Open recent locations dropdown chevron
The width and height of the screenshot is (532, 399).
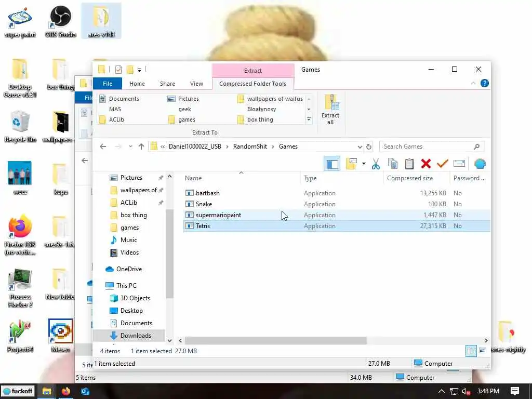130,147
